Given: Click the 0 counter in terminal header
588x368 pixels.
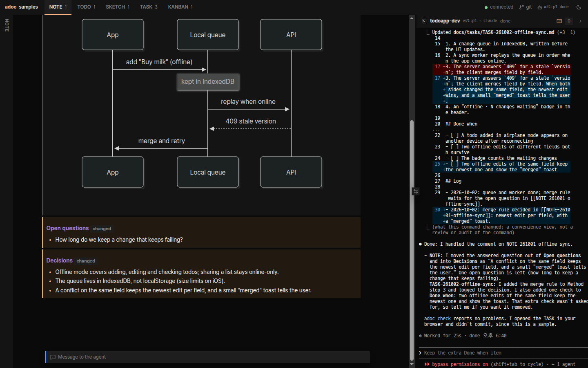Looking at the screenshot, I should (x=569, y=21).
